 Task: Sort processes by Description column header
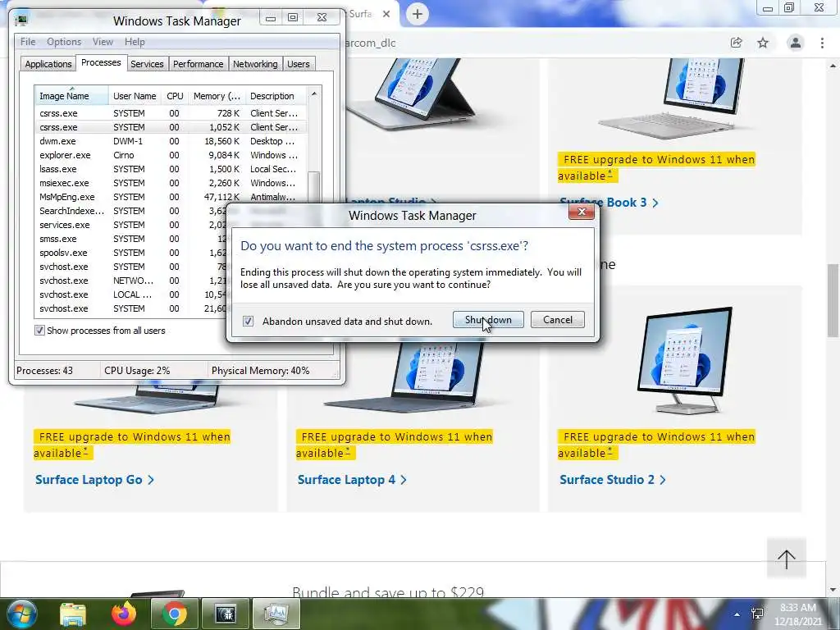click(x=276, y=96)
